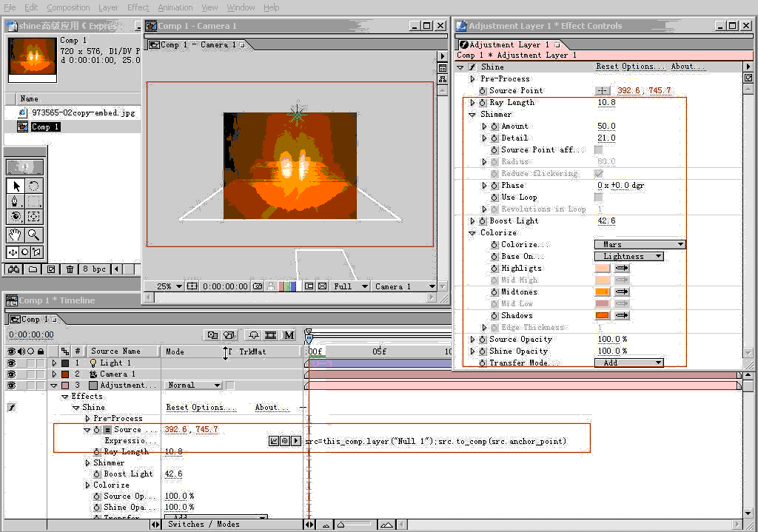Toggle visibility of the Light 1 layer
Viewport: 758px width, 532px height.
11,363
